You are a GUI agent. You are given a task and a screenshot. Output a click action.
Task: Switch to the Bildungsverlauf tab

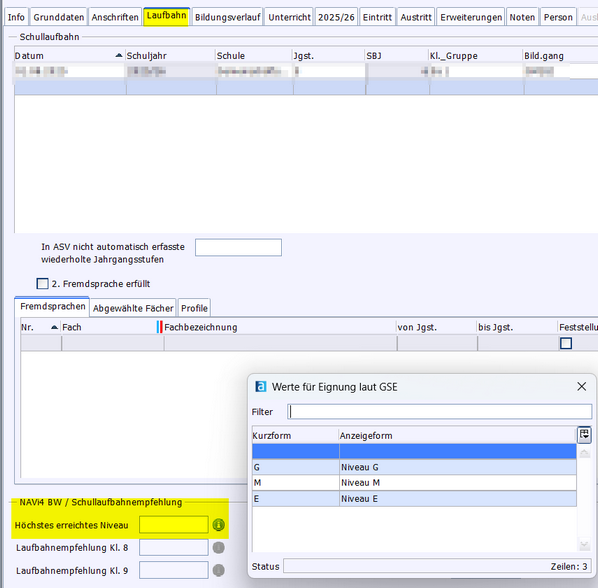coord(228,18)
